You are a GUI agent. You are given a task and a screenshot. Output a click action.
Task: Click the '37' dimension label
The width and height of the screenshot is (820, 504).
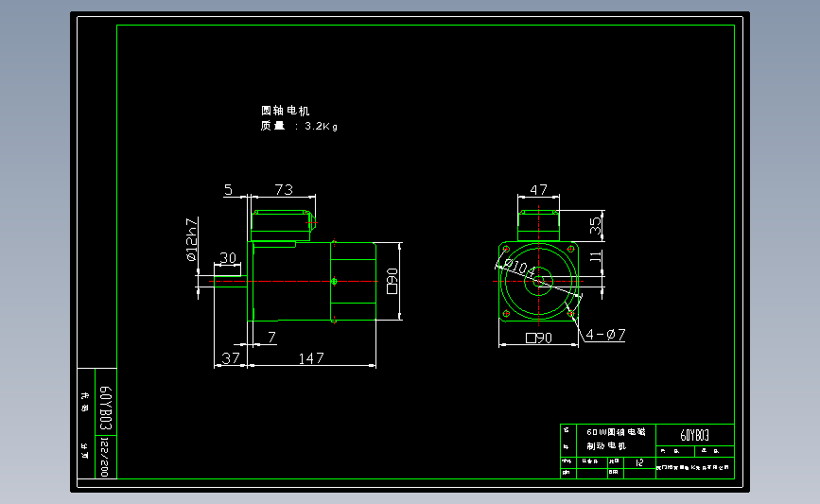pos(231,358)
